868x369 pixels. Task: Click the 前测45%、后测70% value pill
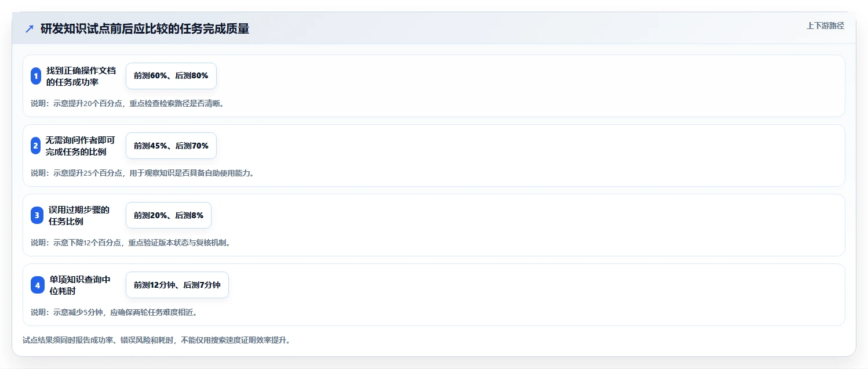point(171,146)
